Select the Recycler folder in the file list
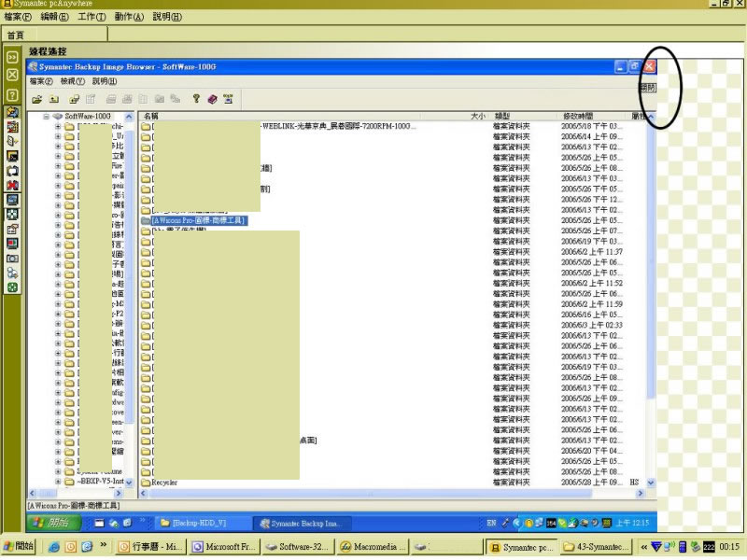Viewport: 747px width, 560px height. [x=159, y=483]
